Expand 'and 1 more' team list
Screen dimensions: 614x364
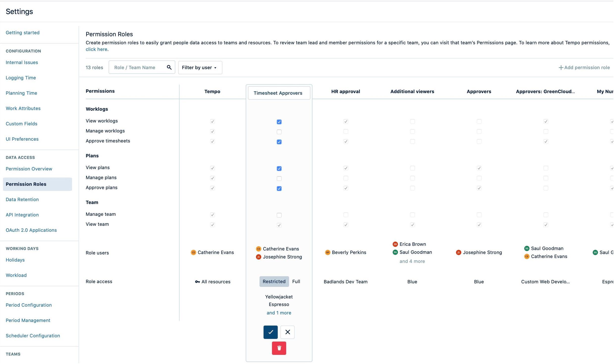pyautogui.click(x=279, y=312)
